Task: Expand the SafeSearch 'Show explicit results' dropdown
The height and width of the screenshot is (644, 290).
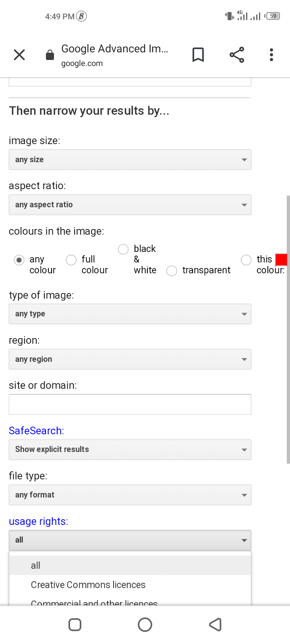Action: point(130,450)
